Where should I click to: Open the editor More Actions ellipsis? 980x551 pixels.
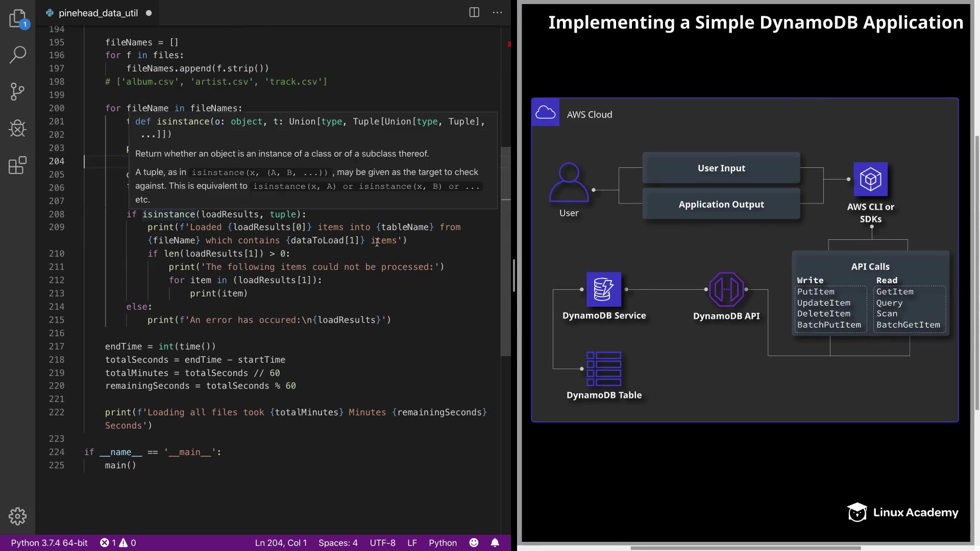[497, 13]
